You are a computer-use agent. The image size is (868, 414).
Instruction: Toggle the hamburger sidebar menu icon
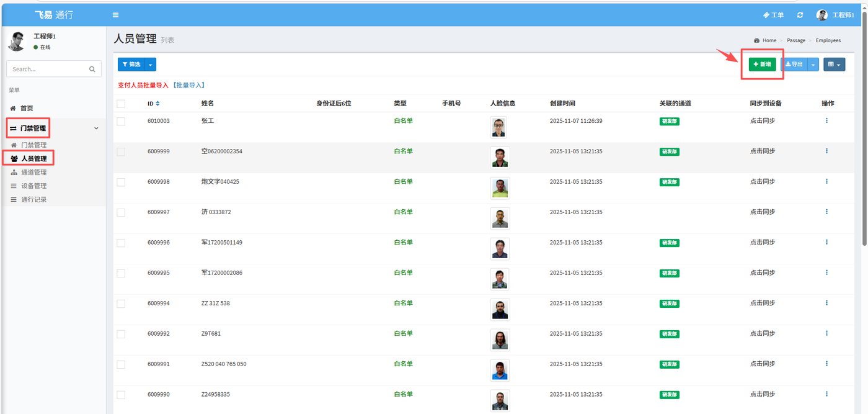point(115,15)
